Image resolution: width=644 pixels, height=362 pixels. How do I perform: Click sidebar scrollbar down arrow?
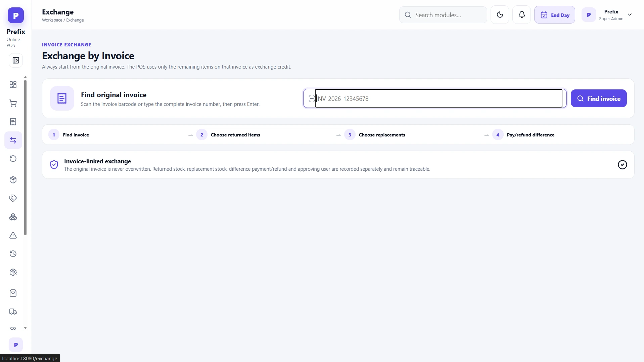(25, 328)
